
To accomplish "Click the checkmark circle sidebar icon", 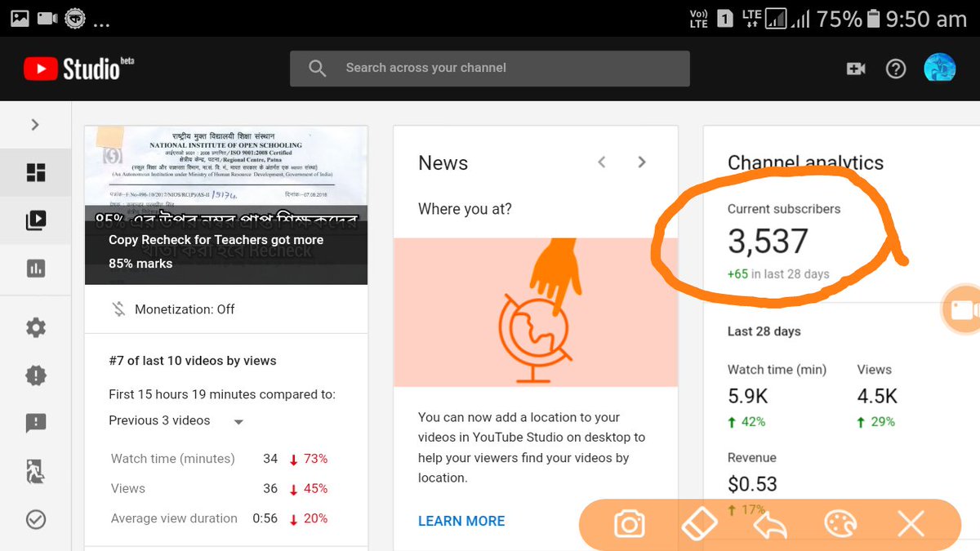I will coord(36,519).
